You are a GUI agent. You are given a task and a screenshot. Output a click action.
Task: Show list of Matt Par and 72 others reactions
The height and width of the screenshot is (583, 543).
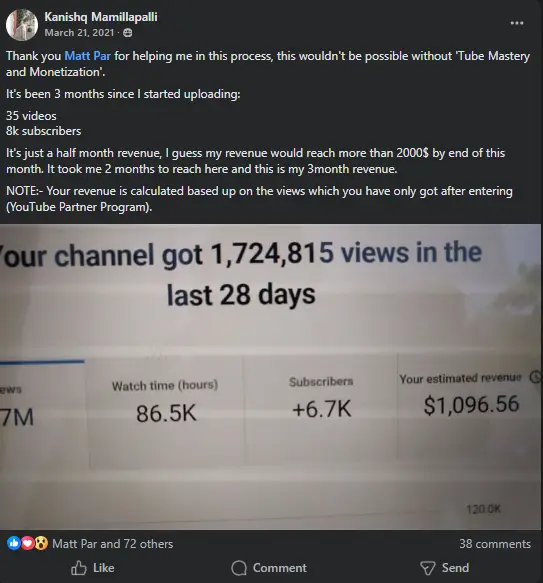click(x=113, y=544)
